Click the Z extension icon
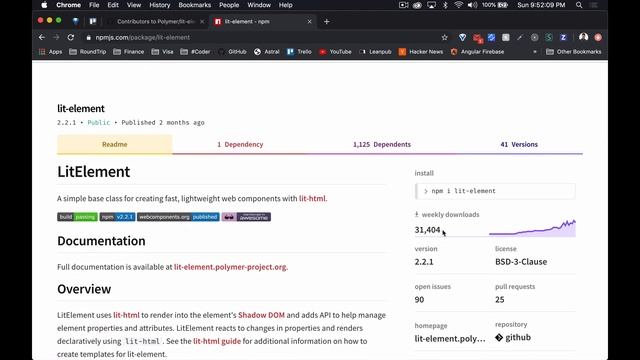This screenshot has height=360, width=640. click(x=563, y=37)
